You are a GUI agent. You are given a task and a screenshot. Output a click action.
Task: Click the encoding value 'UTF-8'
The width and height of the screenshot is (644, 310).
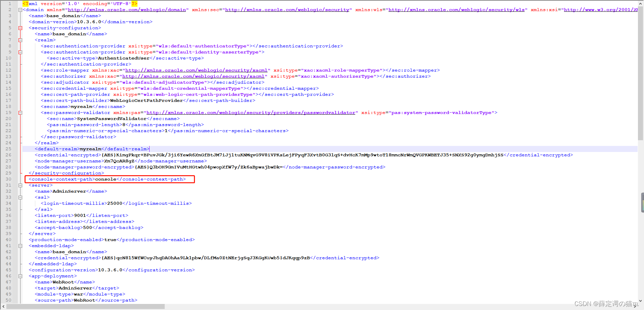tap(121, 4)
